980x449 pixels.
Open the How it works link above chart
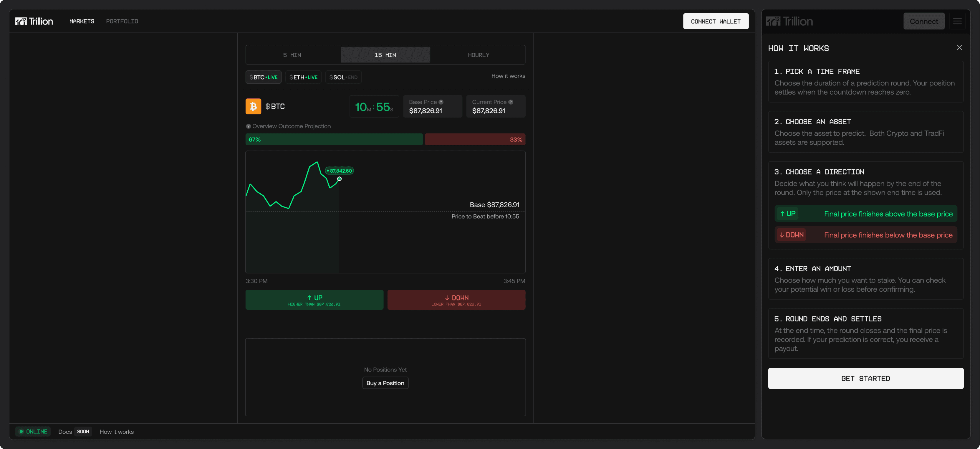(508, 76)
